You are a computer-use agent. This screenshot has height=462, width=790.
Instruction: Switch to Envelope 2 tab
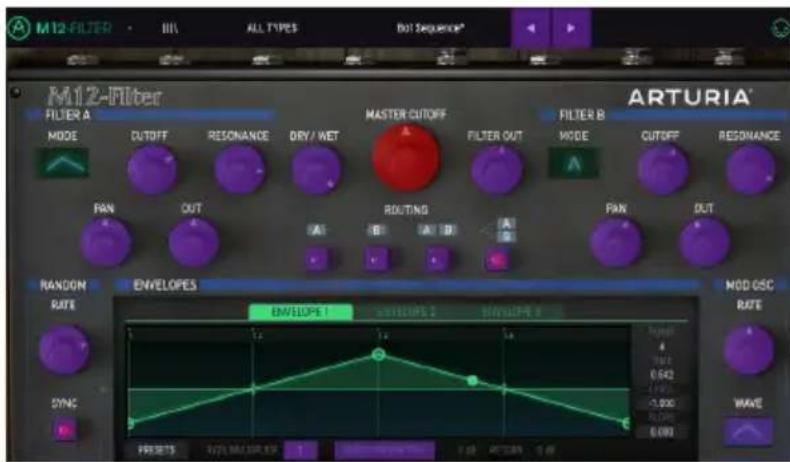click(x=406, y=312)
